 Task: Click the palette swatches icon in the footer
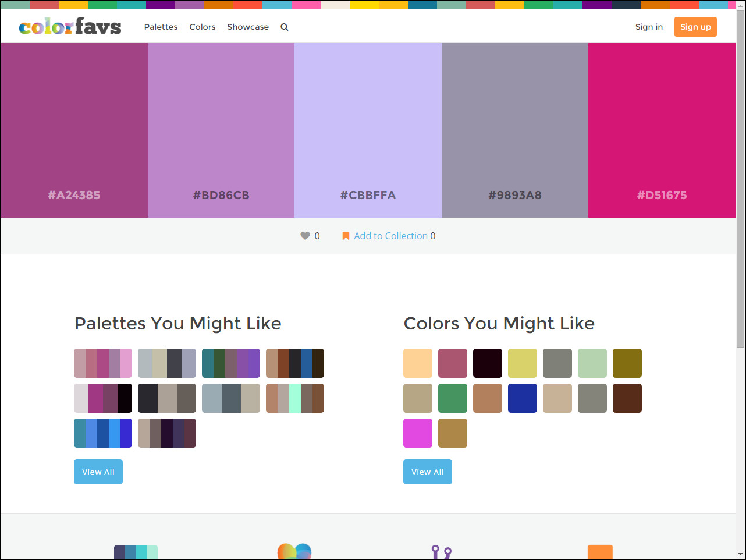[136, 552]
